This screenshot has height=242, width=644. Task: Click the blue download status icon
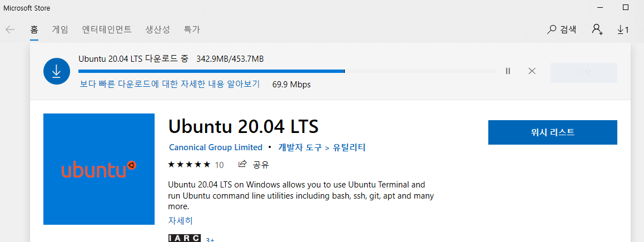pyautogui.click(x=56, y=72)
